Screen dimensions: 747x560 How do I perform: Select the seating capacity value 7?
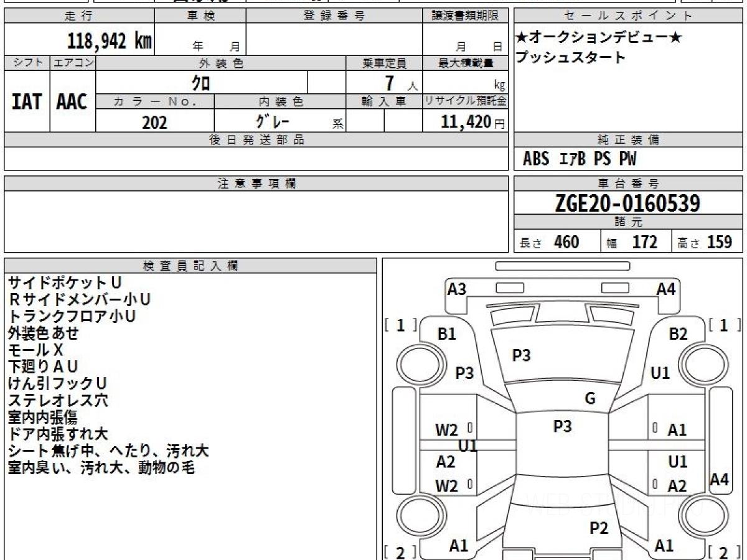390,82
